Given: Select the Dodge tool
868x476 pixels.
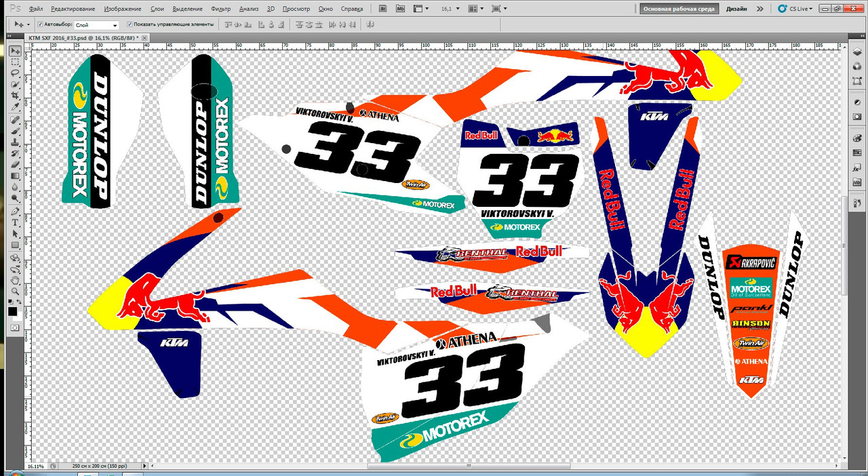Looking at the screenshot, I should click(15, 198).
